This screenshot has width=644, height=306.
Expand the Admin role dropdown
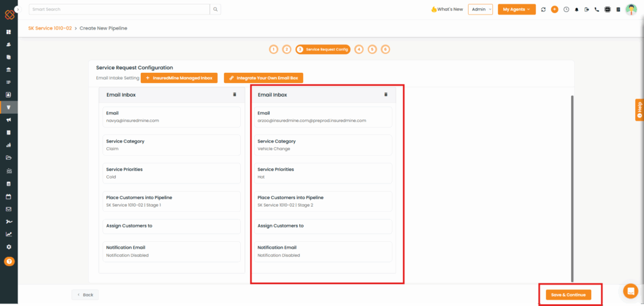coord(480,9)
